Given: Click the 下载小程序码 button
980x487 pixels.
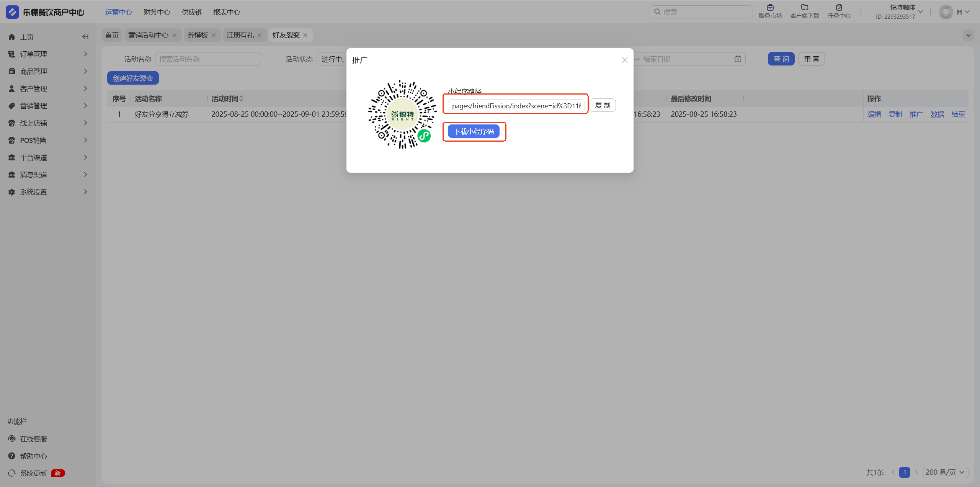Looking at the screenshot, I should (474, 131).
